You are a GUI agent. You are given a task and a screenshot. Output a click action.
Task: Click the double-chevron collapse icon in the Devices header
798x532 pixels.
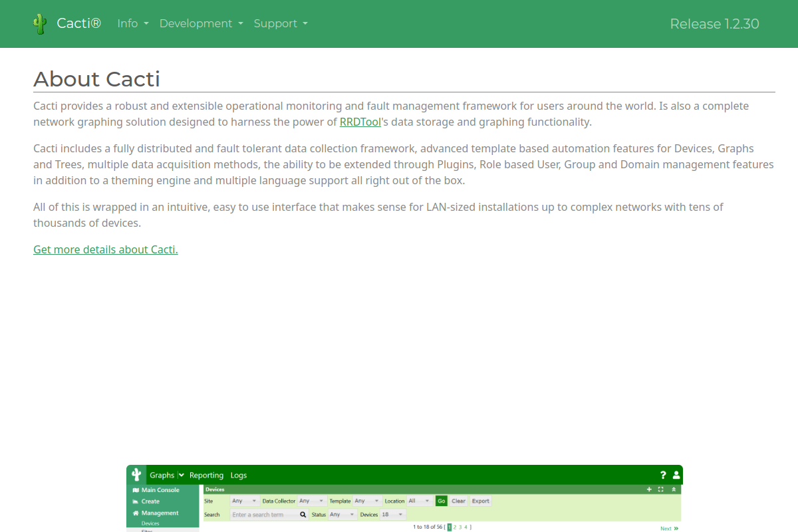(674, 489)
